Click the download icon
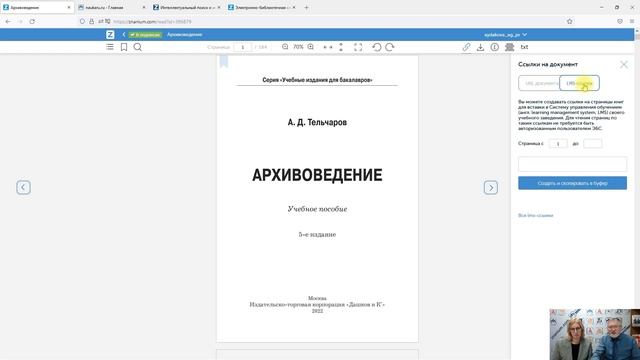640x360 pixels. [480, 47]
